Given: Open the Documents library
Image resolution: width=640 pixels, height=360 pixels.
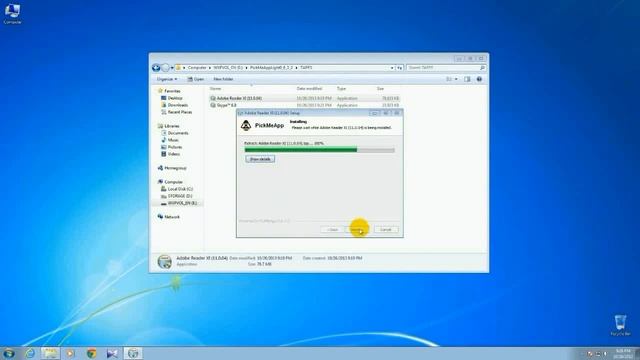Looking at the screenshot, I should tap(178, 133).
